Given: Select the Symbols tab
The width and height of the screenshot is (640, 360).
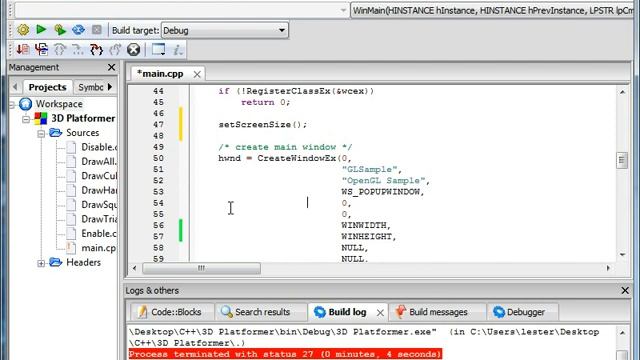Looking at the screenshot, I should (91, 87).
